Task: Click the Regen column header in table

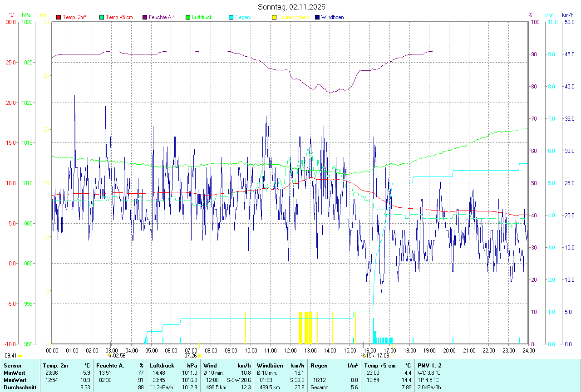Action: pos(319,365)
